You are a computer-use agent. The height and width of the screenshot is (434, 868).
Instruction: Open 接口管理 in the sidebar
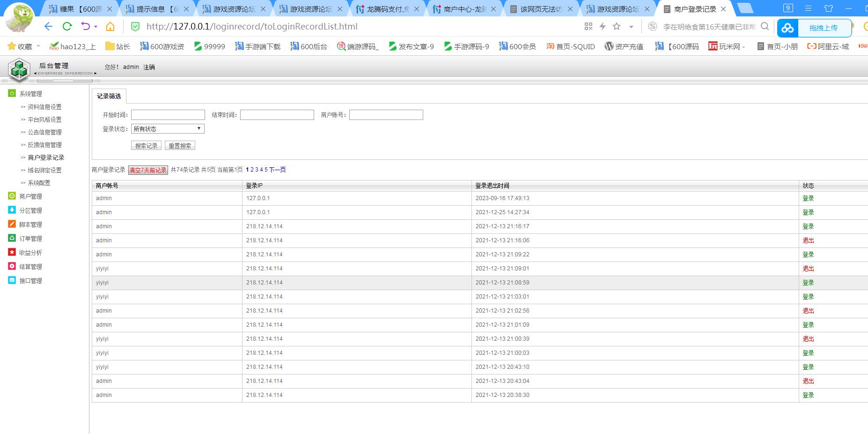30,281
